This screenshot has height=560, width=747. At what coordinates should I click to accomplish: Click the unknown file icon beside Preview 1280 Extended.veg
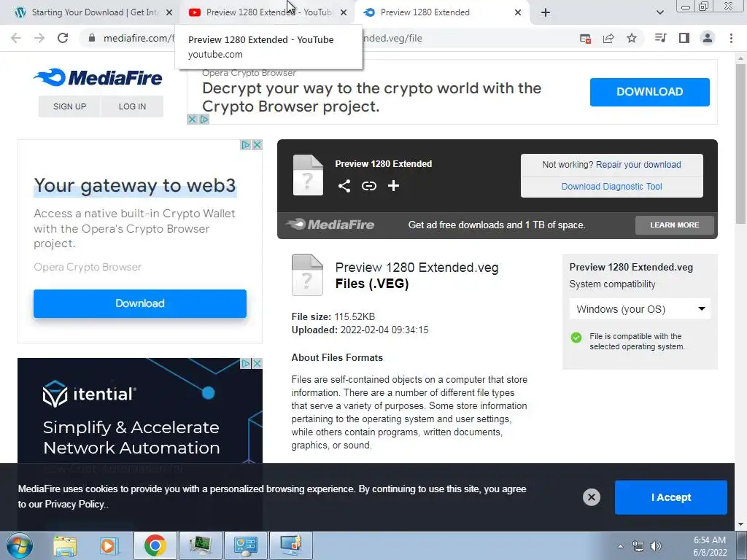tap(307, 275)
